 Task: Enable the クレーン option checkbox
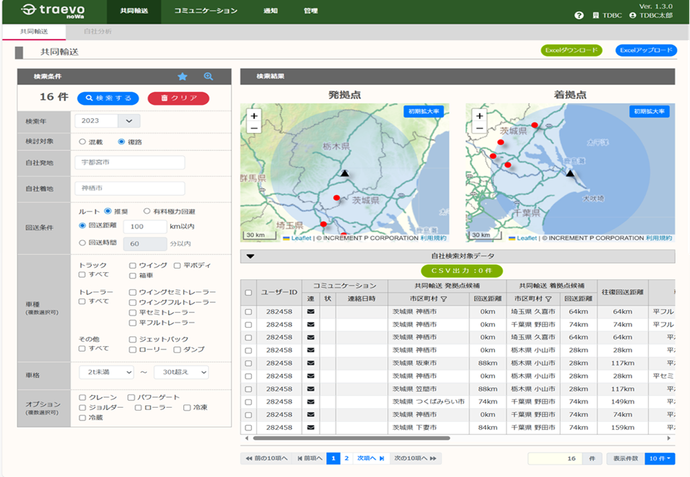pyautogui.click(x=82, y=398)
